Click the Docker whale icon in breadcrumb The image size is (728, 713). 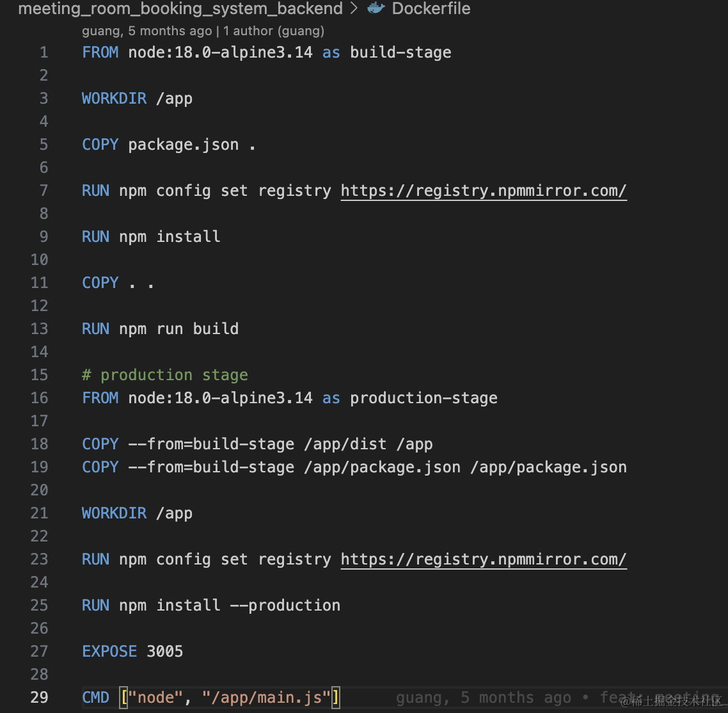pyautogui.click(x=376, y=8)
